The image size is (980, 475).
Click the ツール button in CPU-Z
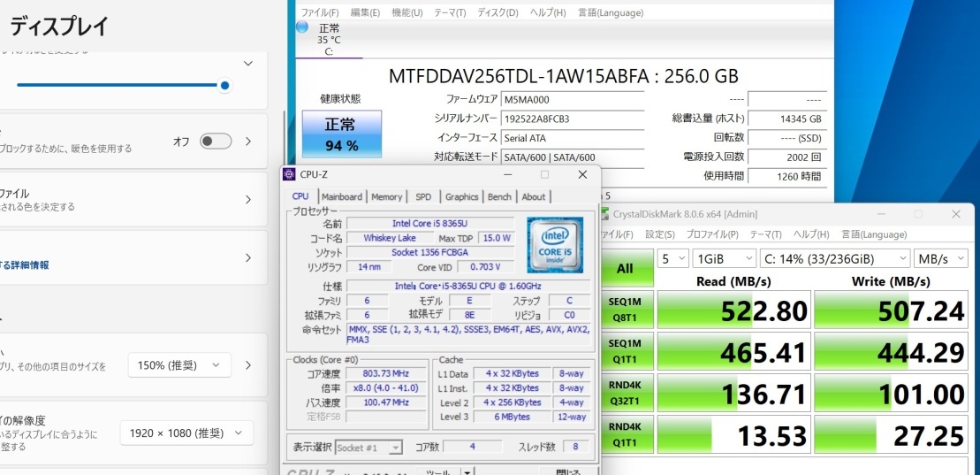tap(438, 471)
